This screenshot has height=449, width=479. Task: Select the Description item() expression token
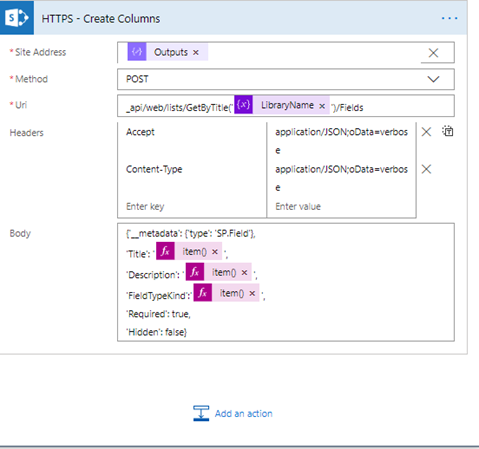coord(219,272)
